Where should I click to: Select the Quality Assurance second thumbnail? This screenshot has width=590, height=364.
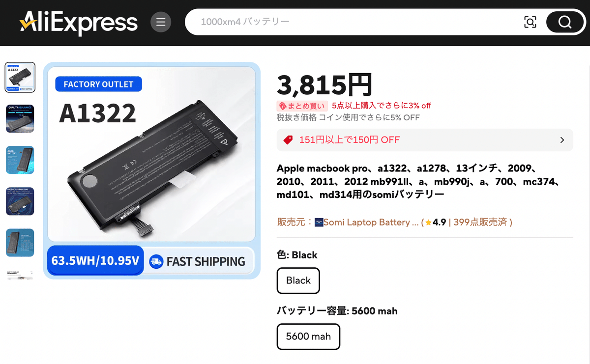click(x=20, y=118)
